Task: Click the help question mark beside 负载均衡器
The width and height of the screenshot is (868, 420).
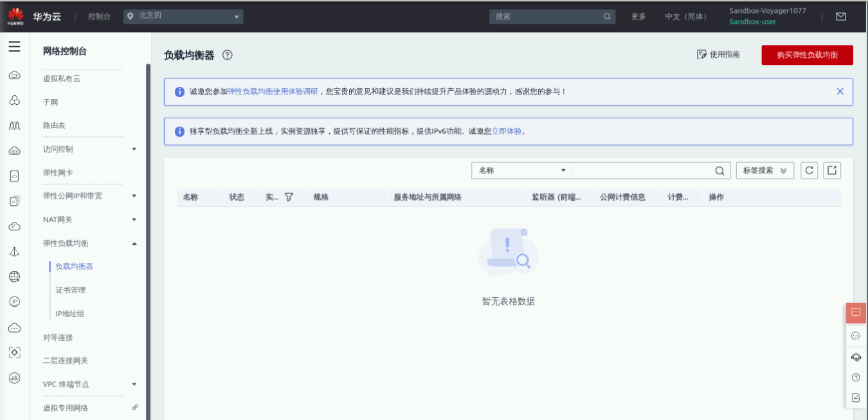Action: click(227, 55)
